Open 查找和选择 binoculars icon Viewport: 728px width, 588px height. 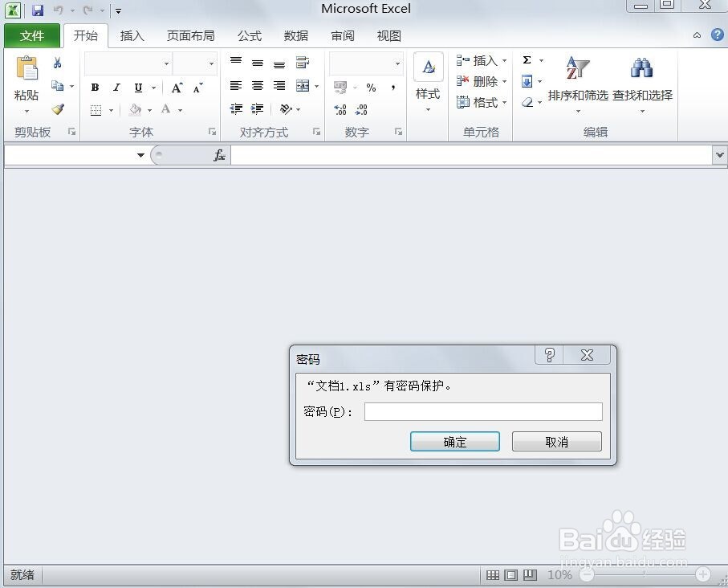(641, 67)
